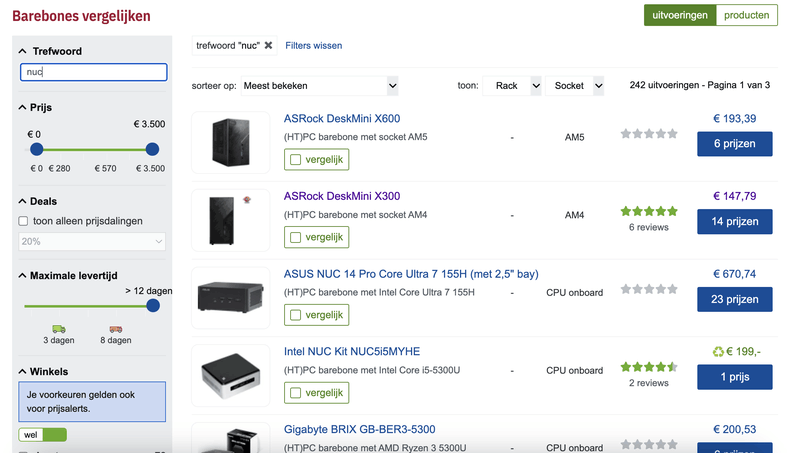Switch to the producten tab
Image resolution: width=800 pixels, height=453 pixels.
(746, 15)
